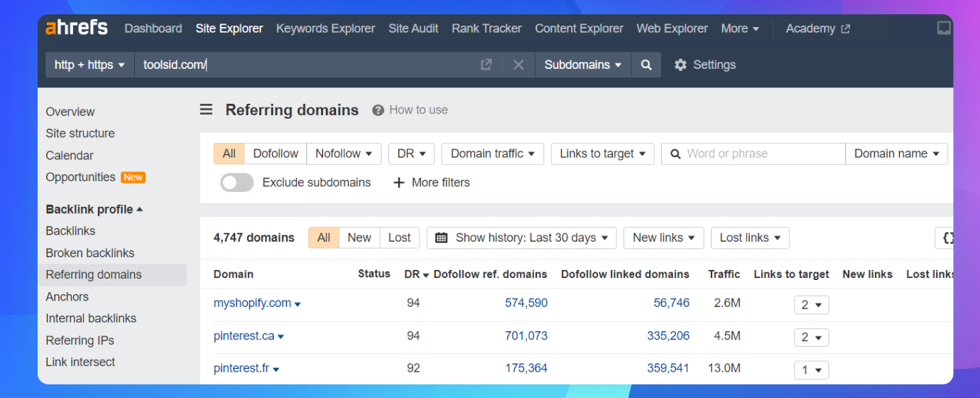Expand the pinterest.fr domain dropdown
The height and width of the screenshot is (398, 980).
(276, 370)
